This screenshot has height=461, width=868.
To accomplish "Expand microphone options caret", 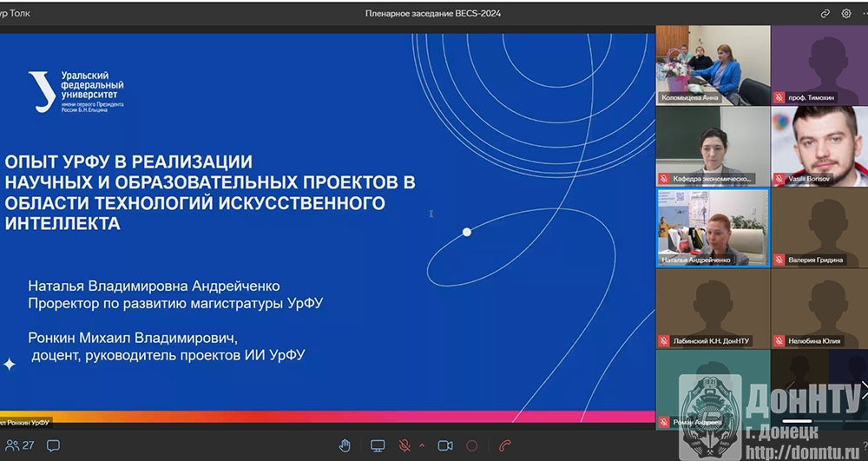I will (x=423, y=445).
